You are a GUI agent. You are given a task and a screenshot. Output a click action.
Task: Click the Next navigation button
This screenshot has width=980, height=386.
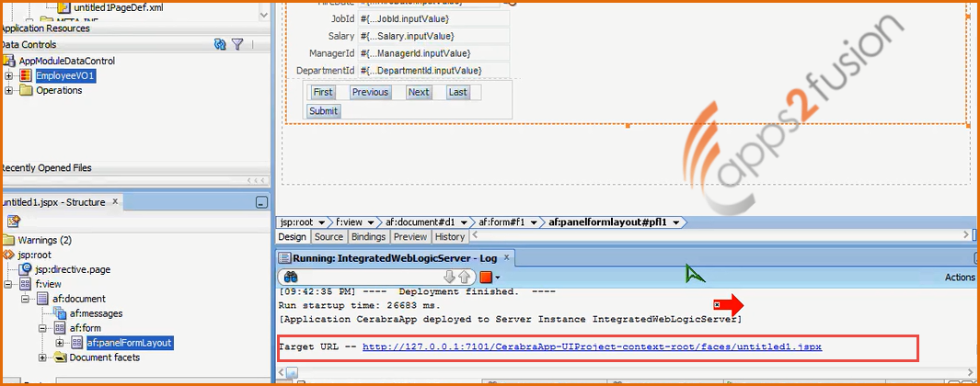click(418, 93)
